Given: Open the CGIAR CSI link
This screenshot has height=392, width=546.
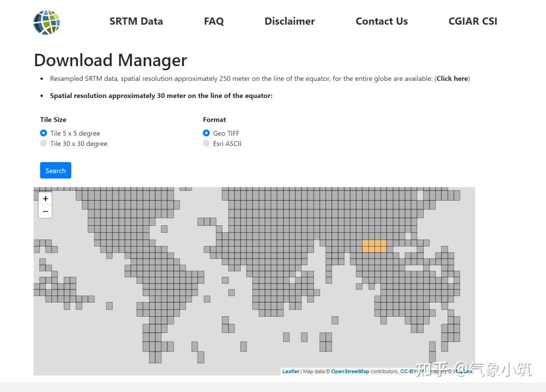Looking at the screenshot, I should pyautogui.click(x=473, y=21).
